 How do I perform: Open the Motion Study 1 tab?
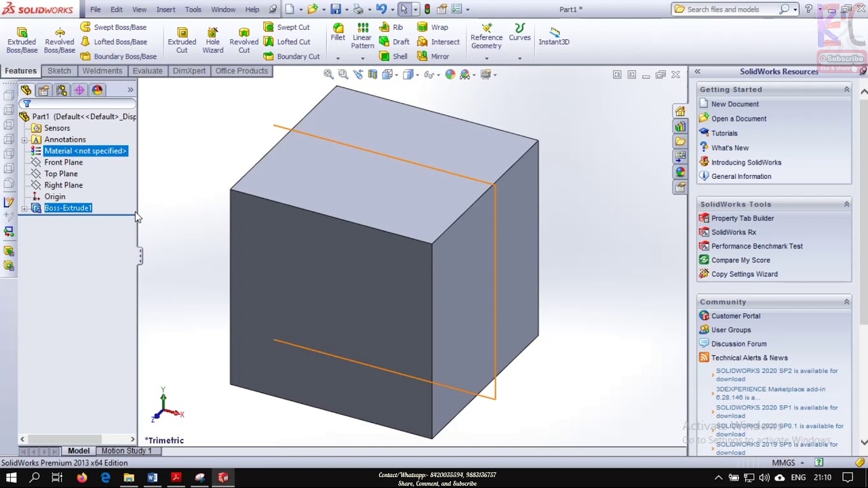click(127, 451)
